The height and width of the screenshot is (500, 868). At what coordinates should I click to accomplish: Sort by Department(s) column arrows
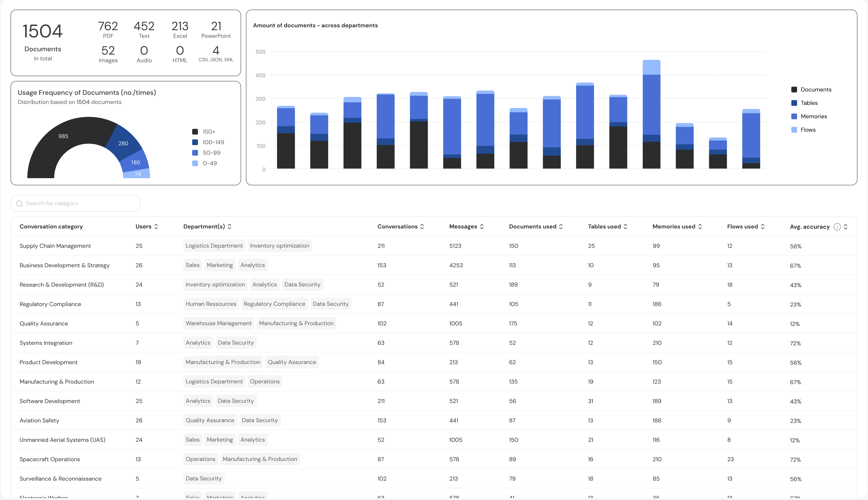pyautogui.click(x=230, y=227)
